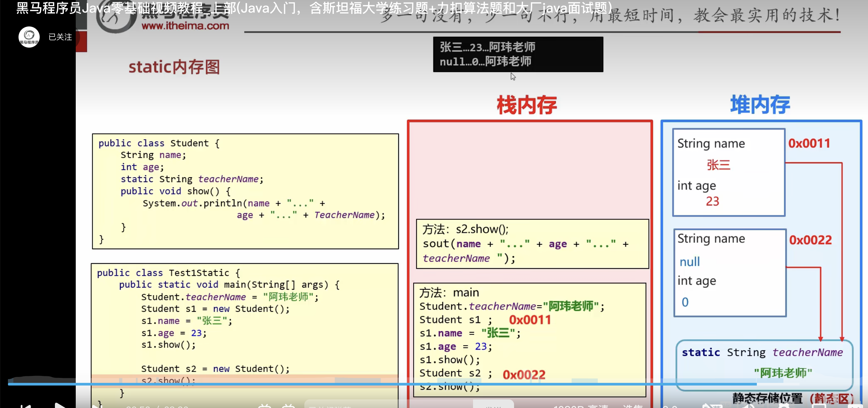Click the danmaku text input field
The height and width of the screenshot is (408, 868).
[387, 406]
